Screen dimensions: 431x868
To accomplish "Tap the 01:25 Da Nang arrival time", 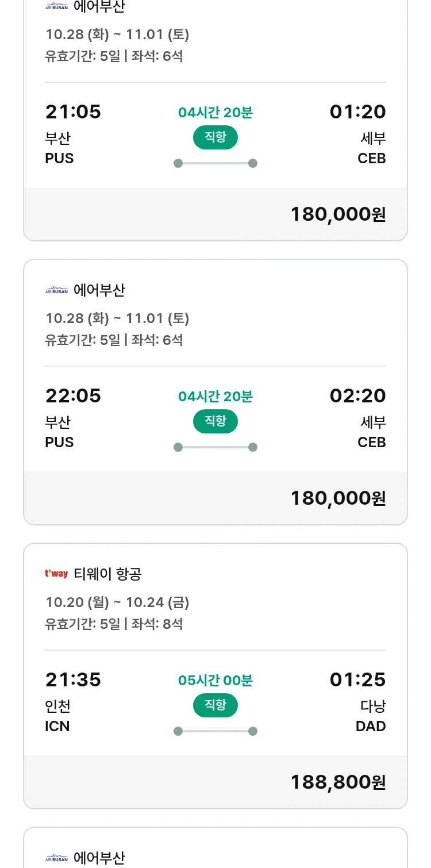I will point(357,679).
